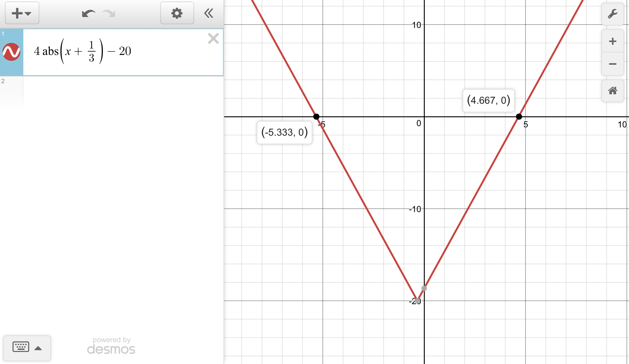This screenshot has width=629, height=364.
Task: Zoom out of the graph
Action: 612,64
